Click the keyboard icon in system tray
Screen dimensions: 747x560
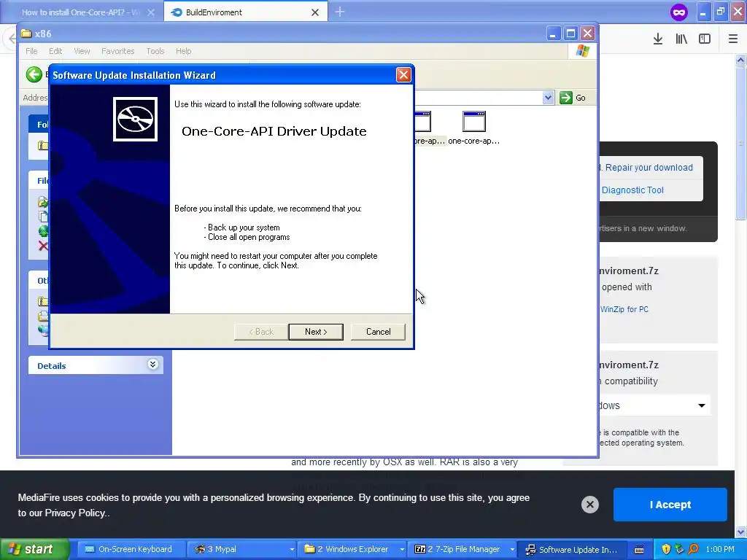639,550
